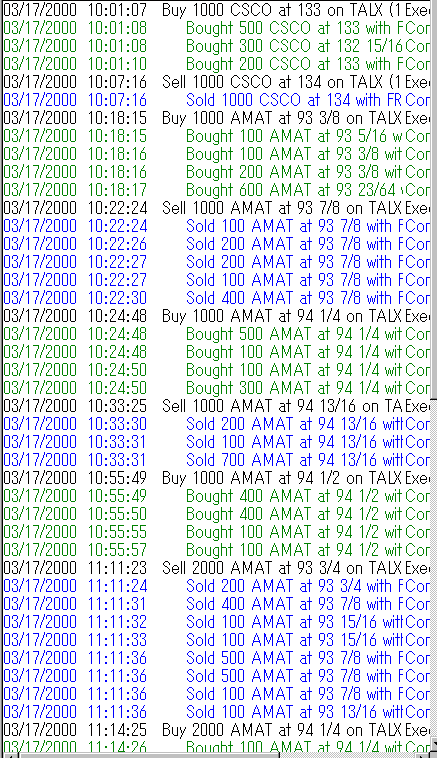The image size is (437, 758).
Task: Select the 'Buy 1000 AMAT at 94 1/4' order
Action: click(x=216, y=316)
